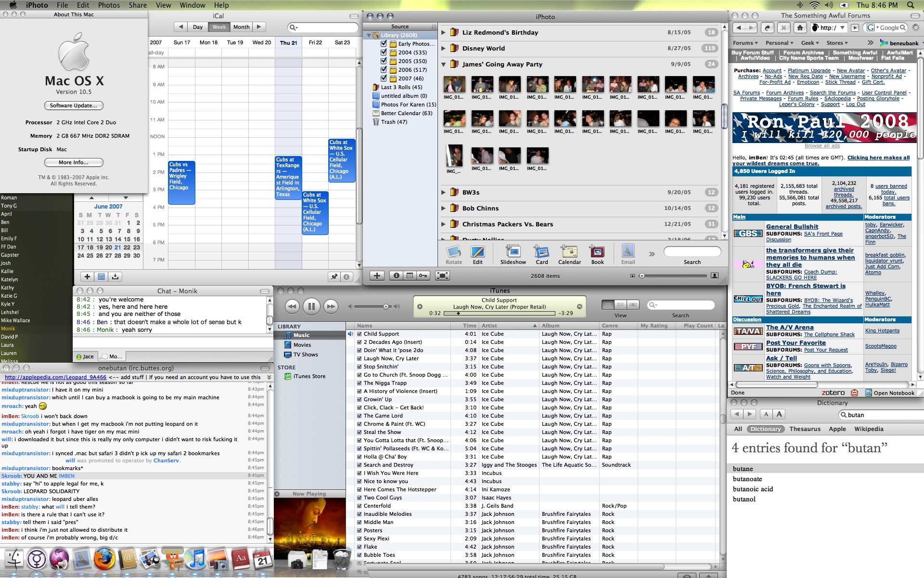
Task: Enter iPhoto full screen mode
Action: (x=442, y=276)
